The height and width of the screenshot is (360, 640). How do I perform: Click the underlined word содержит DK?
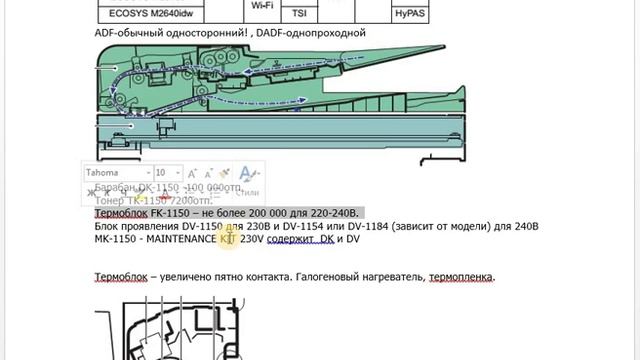click(300, 239)
